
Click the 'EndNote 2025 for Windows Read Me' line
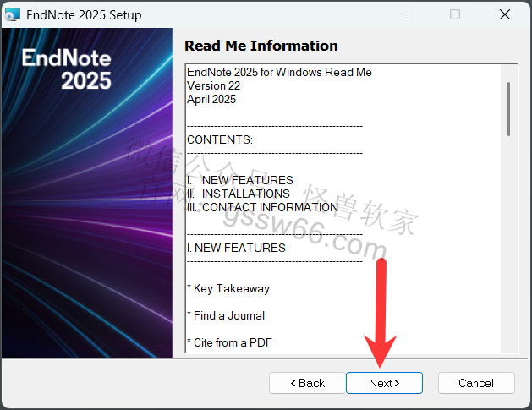click(x=279, y=72)
